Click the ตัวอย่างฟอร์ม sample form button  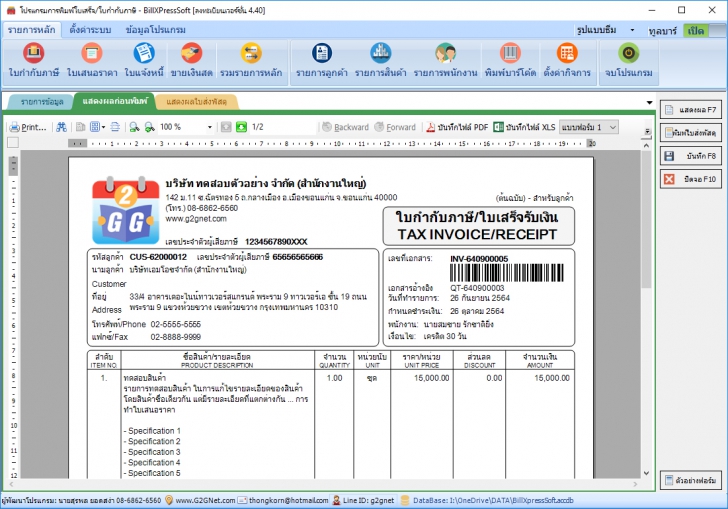(x=691, y=480)
